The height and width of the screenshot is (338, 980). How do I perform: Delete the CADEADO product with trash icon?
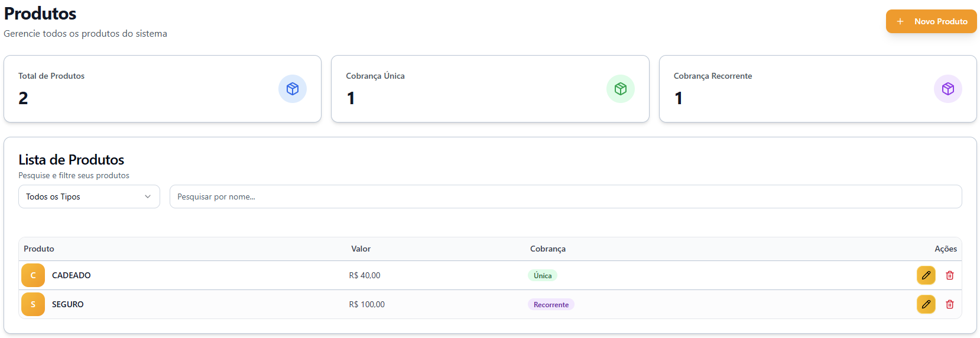point(950,275)
